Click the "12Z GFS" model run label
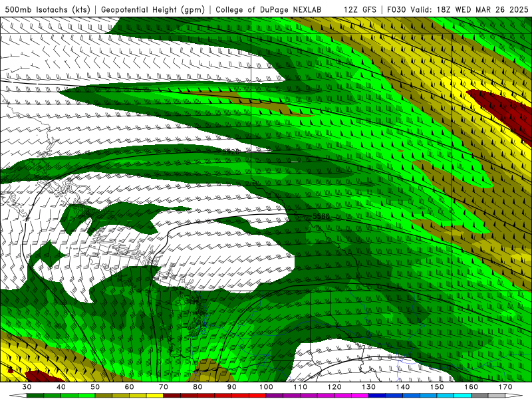The image size is (532, 399). click(x=360, y=9)
